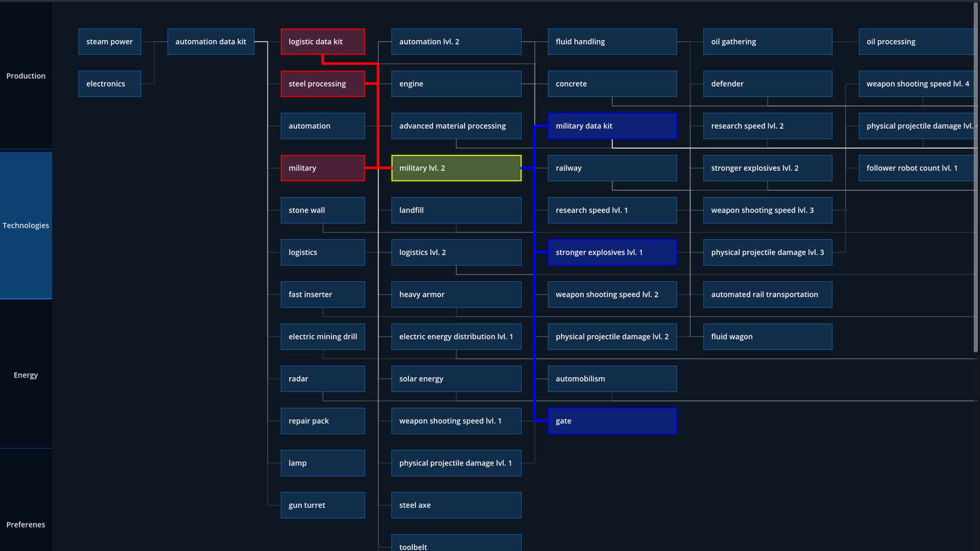Image resolution: width=980 pixels, height=551 pixels.
Task: Click the fluid wagon technology
Action: pyautogui.click(x=768, y=336)
